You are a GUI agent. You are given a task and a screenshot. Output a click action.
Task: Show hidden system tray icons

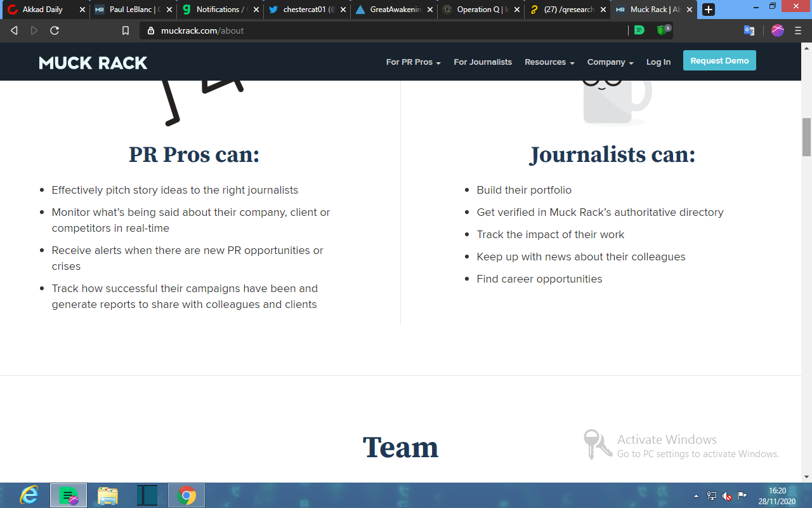697,496
